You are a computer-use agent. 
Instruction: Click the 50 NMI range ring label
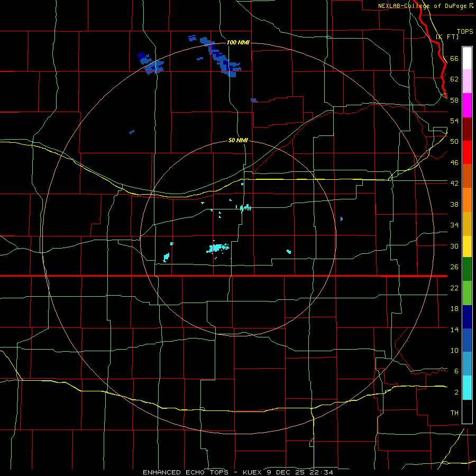(238, 141)
